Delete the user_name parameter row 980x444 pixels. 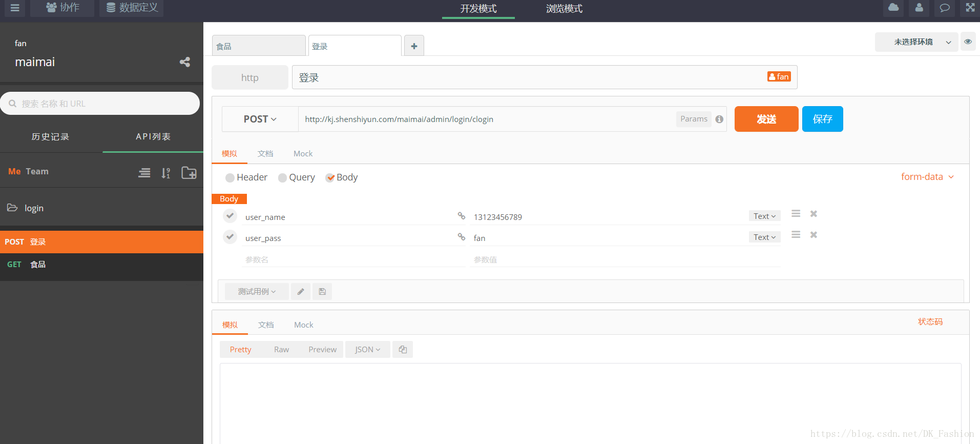click(x=814, y=213)
